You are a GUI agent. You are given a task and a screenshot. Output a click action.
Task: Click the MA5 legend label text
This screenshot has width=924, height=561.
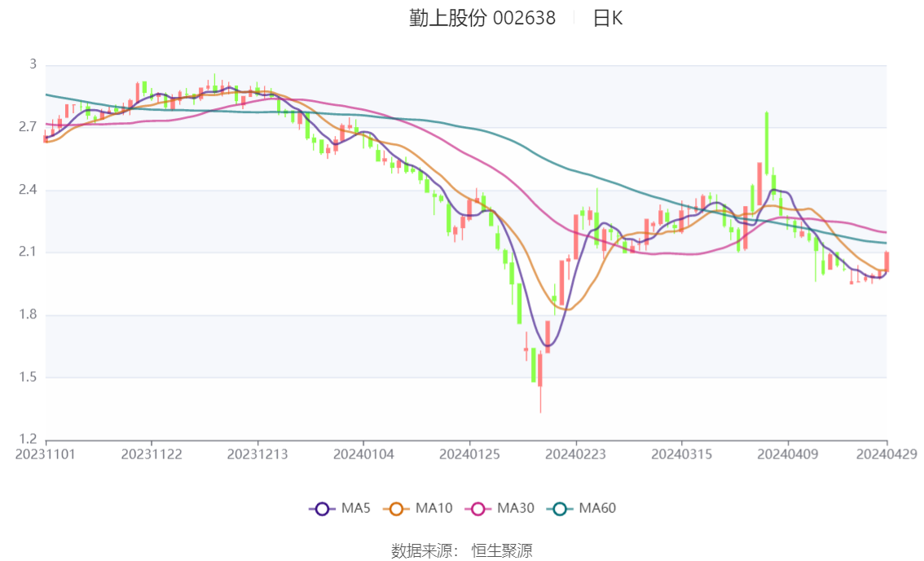point(355,509)
